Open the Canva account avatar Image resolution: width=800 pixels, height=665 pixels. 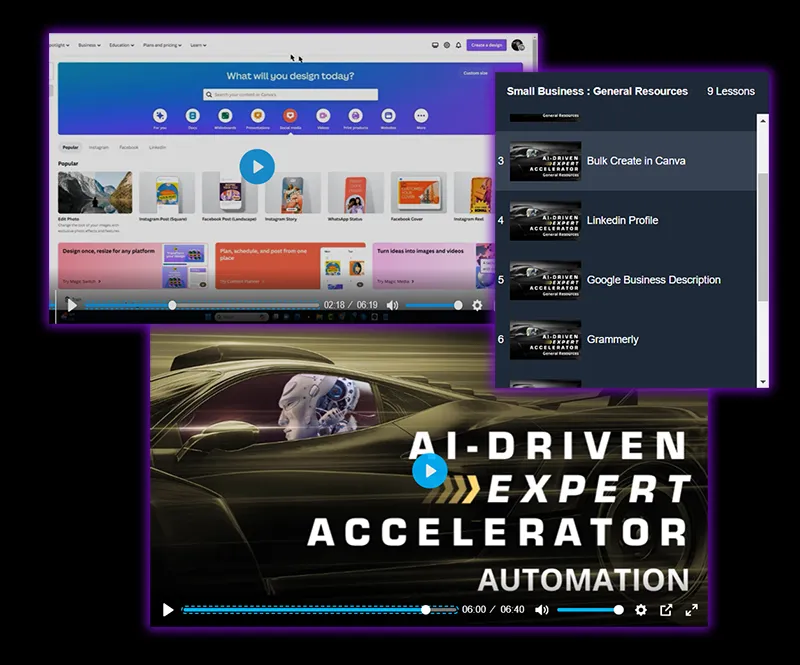pyautogui.click(x=517, y=45)
